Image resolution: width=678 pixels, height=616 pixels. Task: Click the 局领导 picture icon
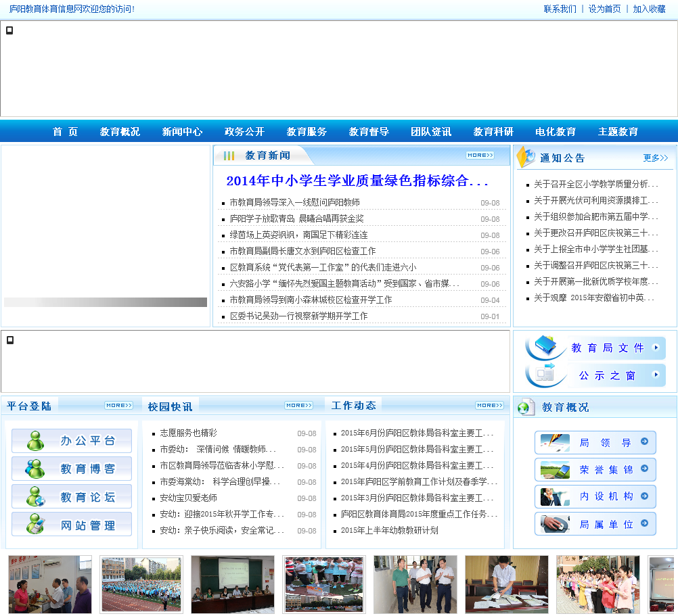coord(556,442)
